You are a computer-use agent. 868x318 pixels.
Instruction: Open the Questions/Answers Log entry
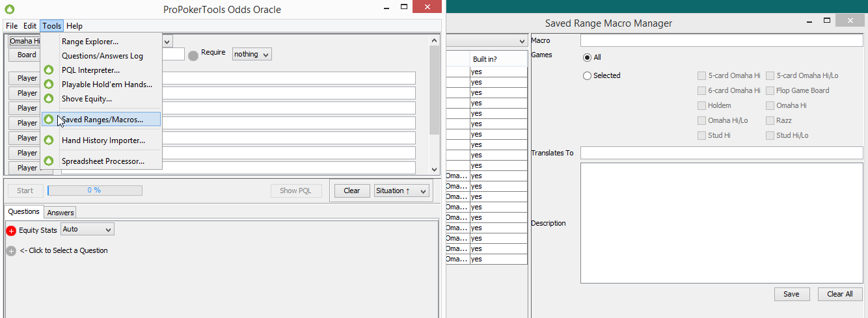tap(101, 56)
